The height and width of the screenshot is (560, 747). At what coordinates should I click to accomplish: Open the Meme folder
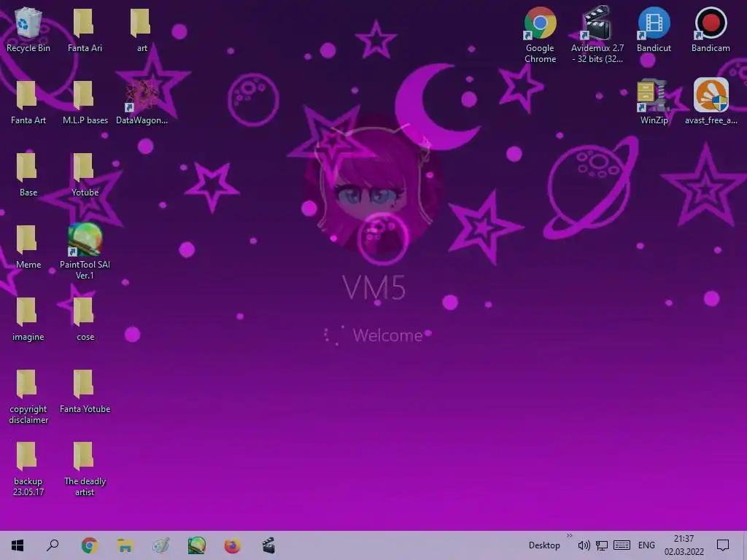click(28, 246)
